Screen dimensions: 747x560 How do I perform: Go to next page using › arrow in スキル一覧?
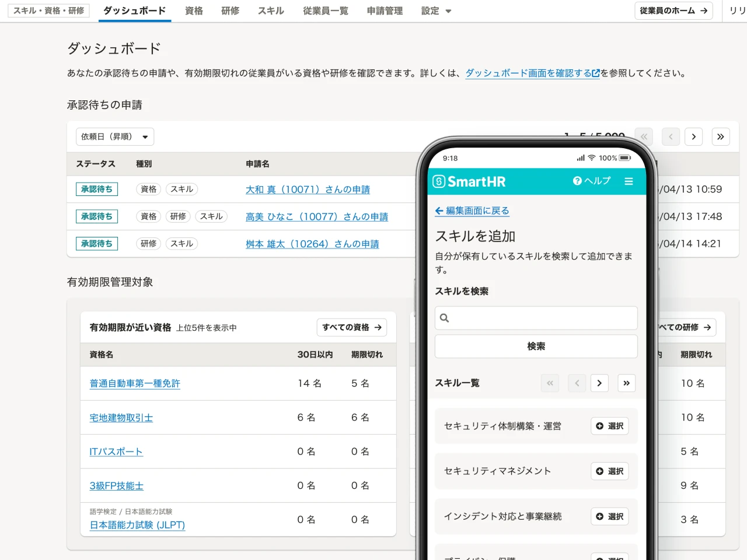coord(599,383)
